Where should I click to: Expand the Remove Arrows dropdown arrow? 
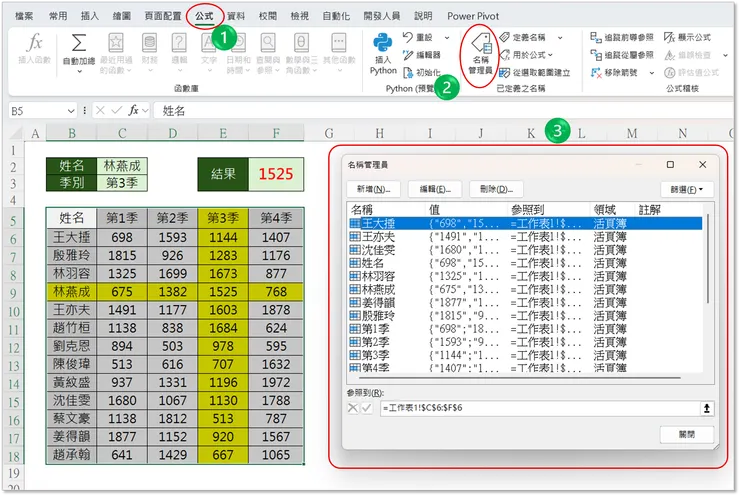[x=651, y=73]
